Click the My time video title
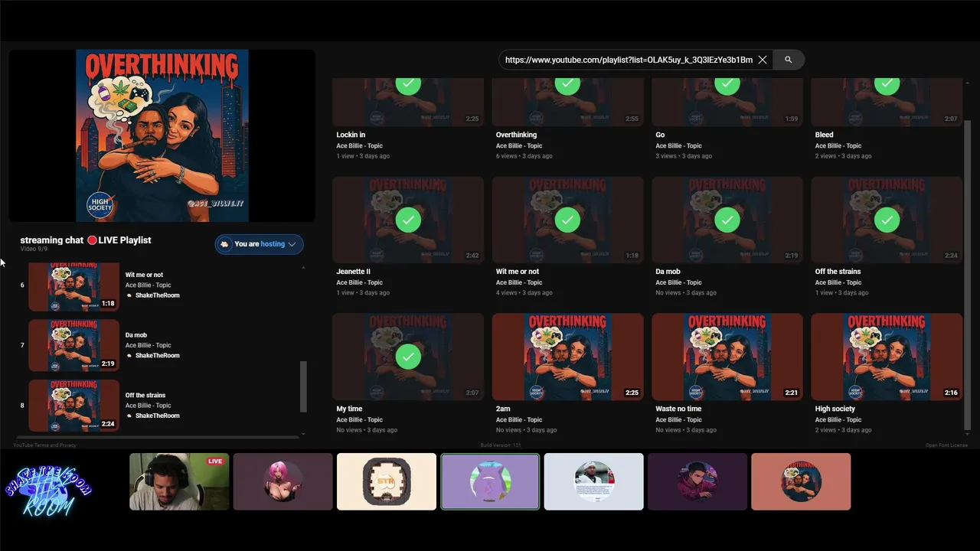This screenshot has width=980, height=551. 349,409
